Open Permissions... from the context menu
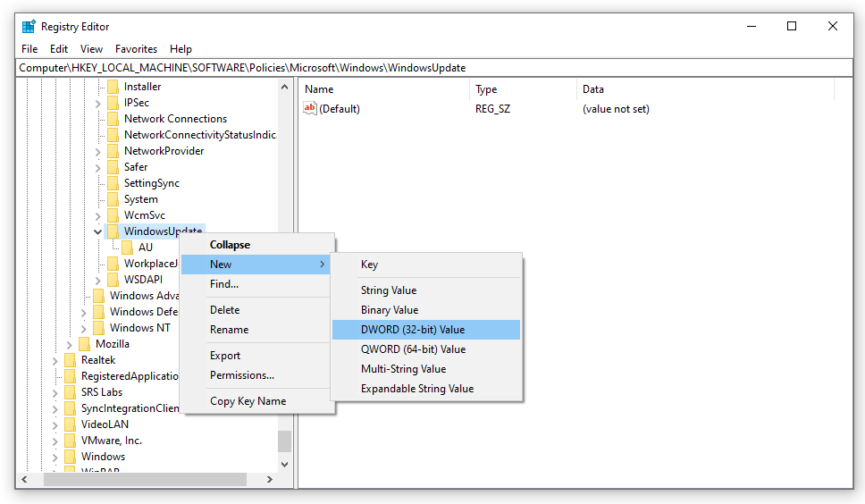The width and height of the screenshot is (865, 504). click(257, 375)
